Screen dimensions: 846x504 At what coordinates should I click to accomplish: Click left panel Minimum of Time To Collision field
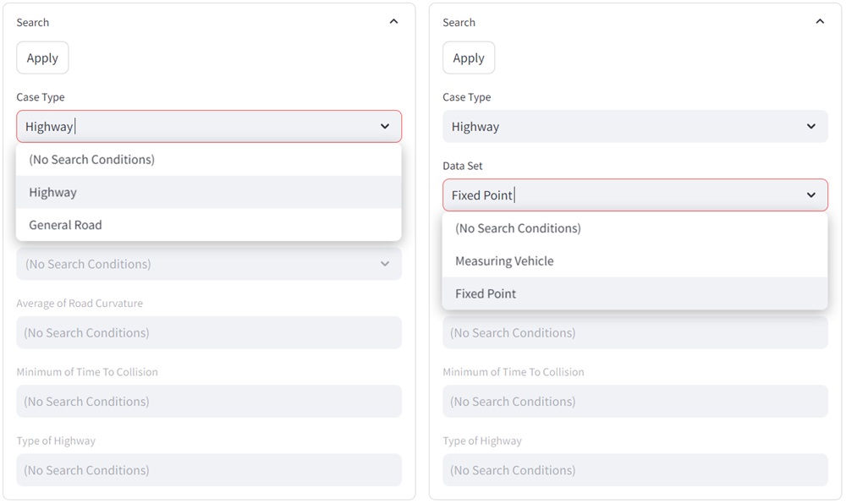click(208, 402)
